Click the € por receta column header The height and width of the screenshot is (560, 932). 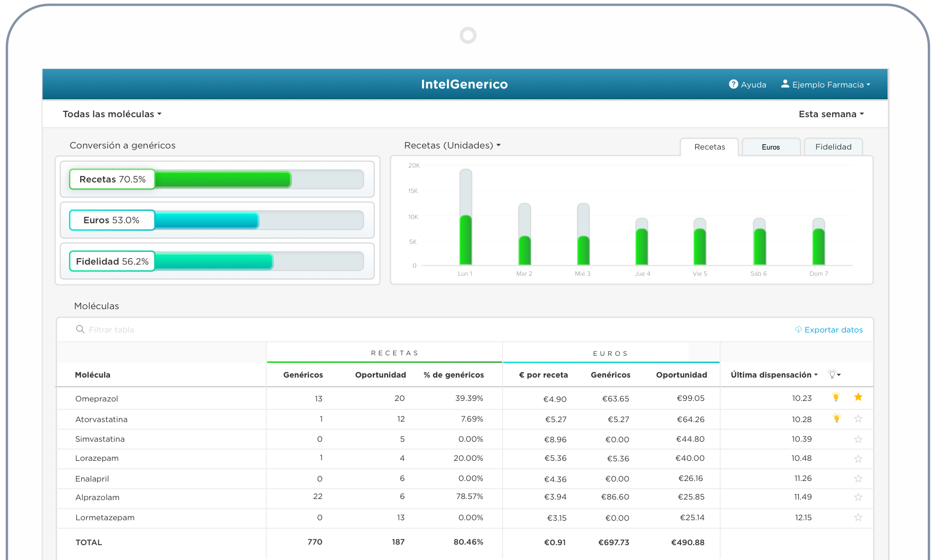pos(543,375)
